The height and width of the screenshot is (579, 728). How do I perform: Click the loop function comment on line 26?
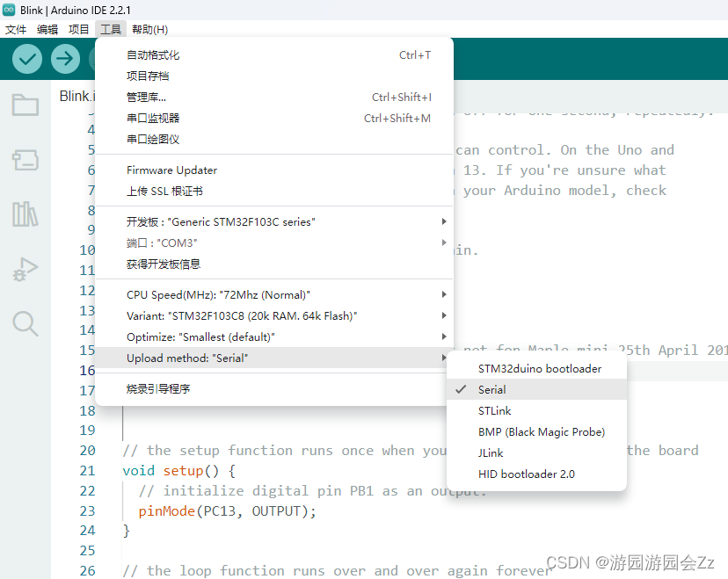(338, 570)
